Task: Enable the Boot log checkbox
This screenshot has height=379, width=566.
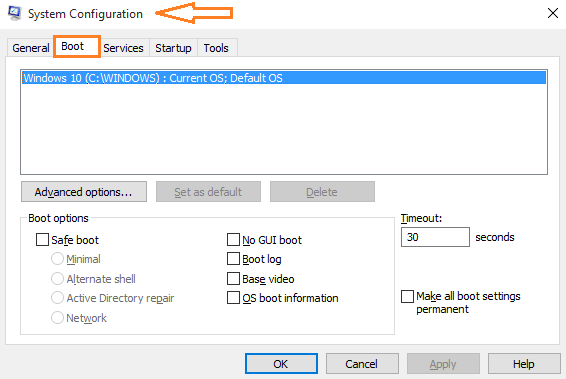Action: coord(233,258)
